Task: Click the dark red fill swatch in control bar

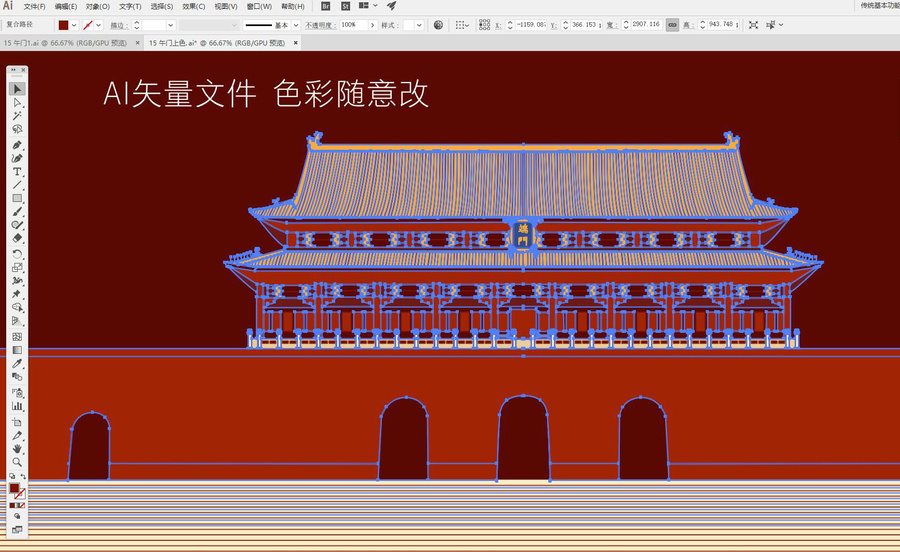Action: click(63, 25)
